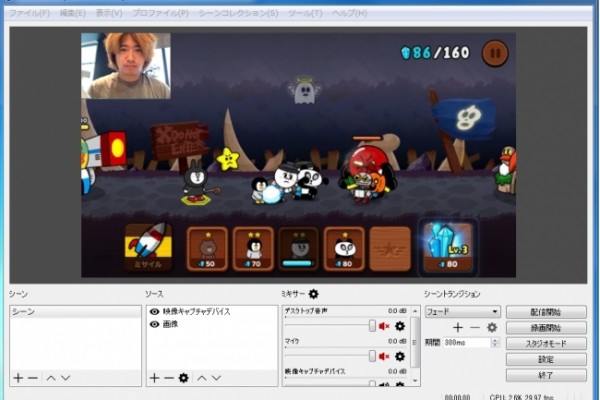Open transition properties gear icon
Viewport: 600px width, 400px height.
(x=492, y=327)
